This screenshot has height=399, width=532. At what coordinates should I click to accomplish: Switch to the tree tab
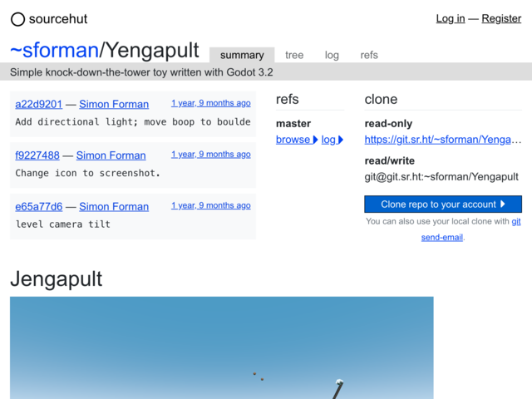pyautogui.click(x=294, y=55)
